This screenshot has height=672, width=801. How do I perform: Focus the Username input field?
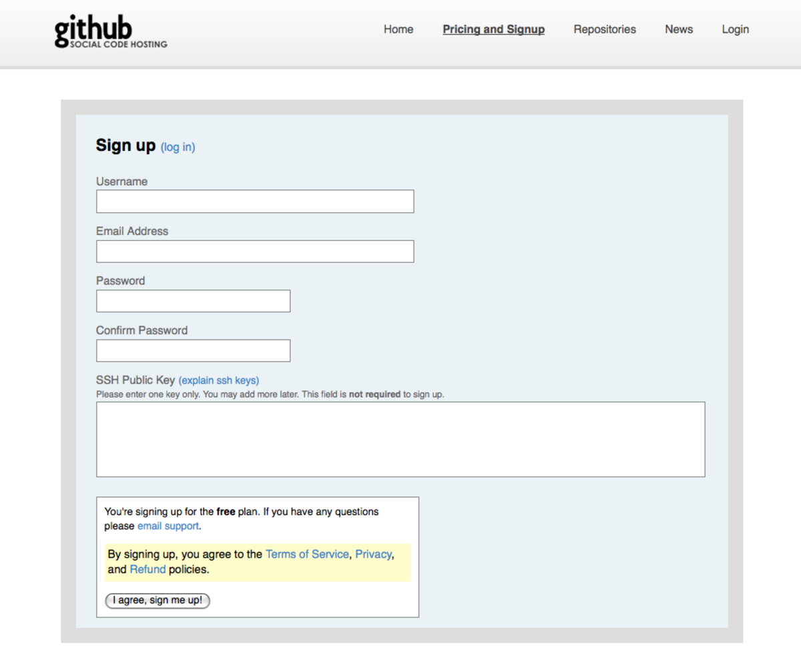point(255,202)
